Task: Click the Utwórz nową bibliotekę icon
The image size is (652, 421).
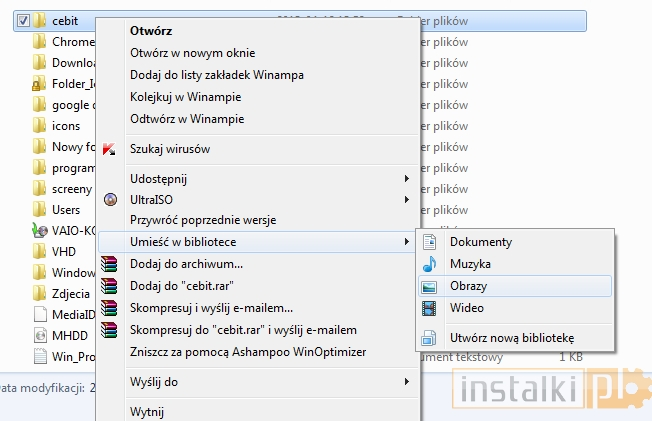Action: point(429,338)
